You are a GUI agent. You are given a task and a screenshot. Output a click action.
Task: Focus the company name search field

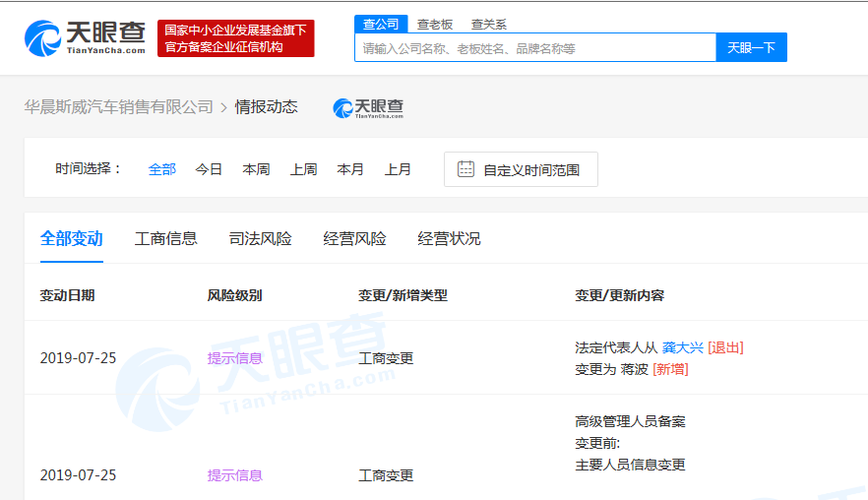pyautogui.click(x=535, y=47)
